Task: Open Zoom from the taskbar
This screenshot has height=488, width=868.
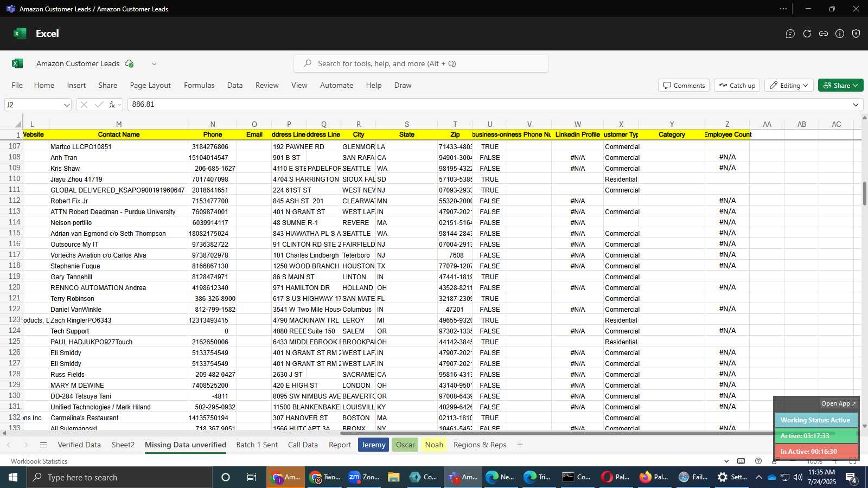Action: tap(363, 477)
